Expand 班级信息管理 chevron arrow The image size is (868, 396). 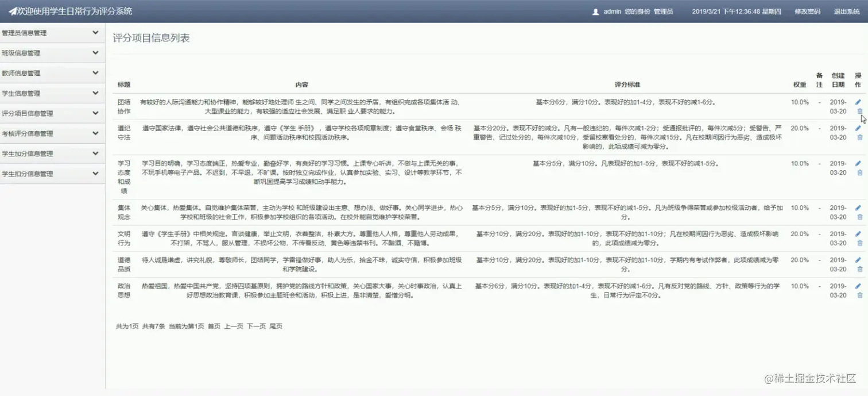coord(95,53)
